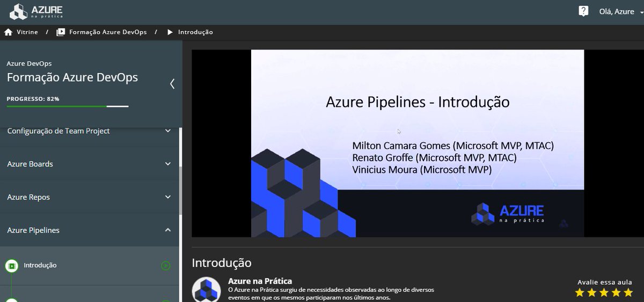Viewport: 644px width, 302px height.
Task: Click the Vitrine home icon in breadcrumb
Action: [8, 32]
